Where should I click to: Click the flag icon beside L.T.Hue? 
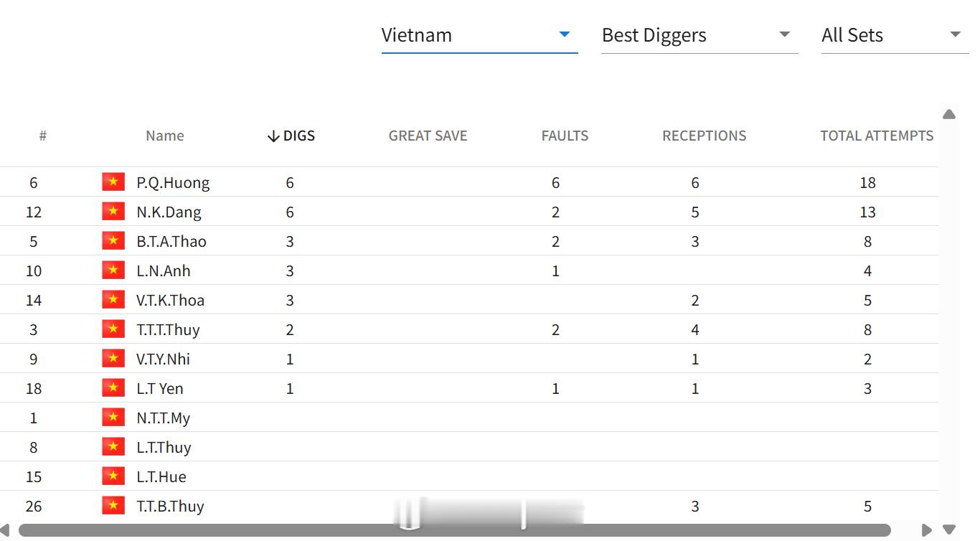tap(113, 476)
